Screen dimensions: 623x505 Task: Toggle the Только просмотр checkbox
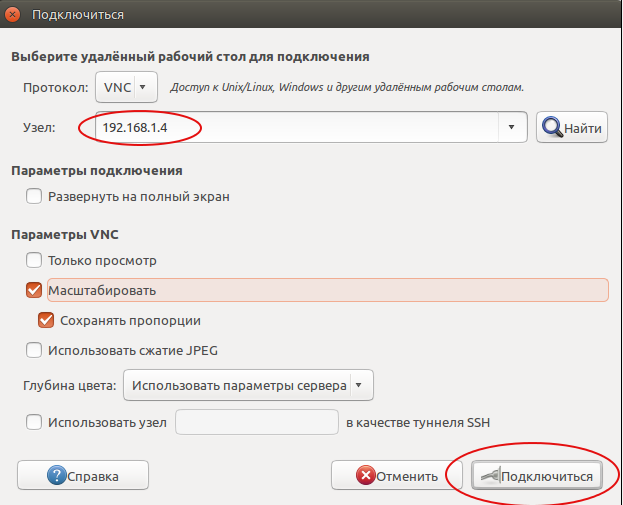pos(34,261)
